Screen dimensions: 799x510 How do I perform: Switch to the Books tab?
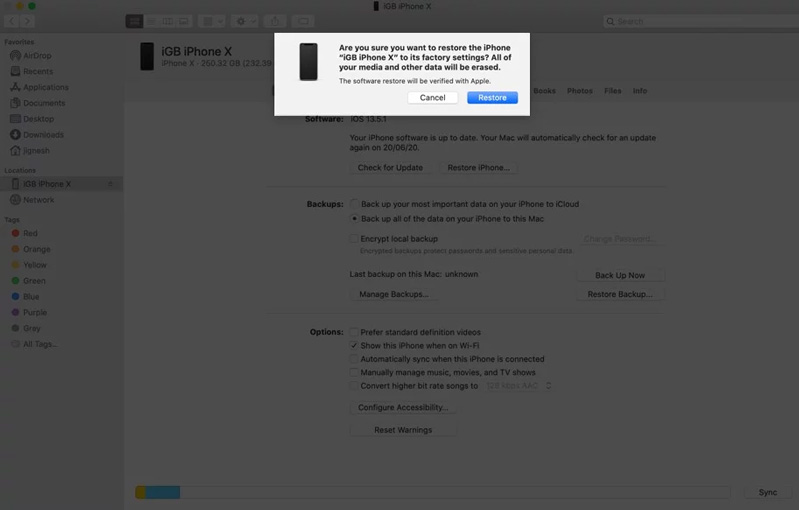coord(544,91)
